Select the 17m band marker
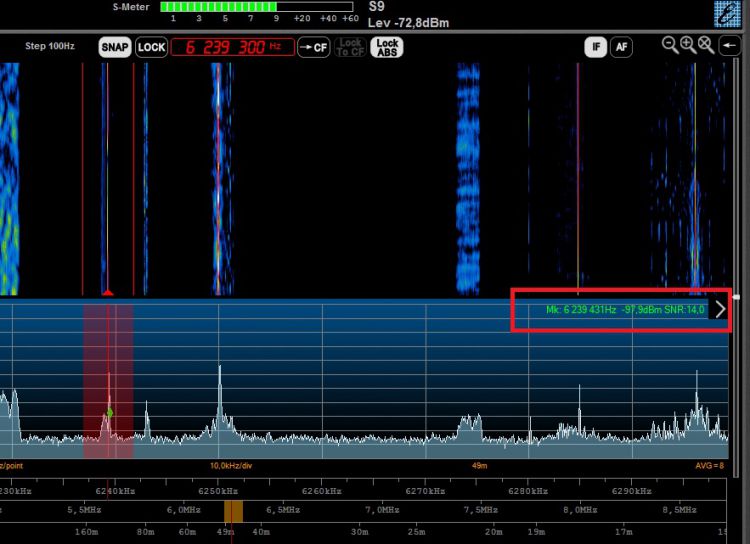The image size is (750, 544). [624, 532]
